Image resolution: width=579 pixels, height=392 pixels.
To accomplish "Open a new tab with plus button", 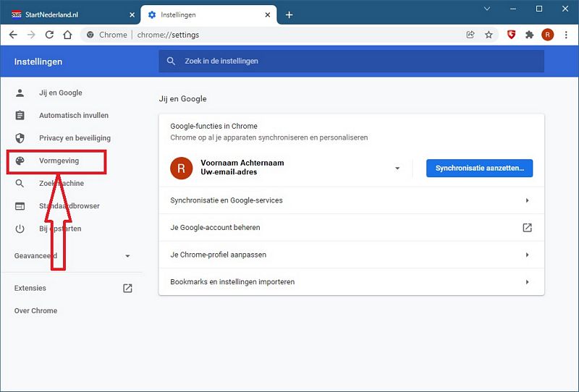I will pos(289,14).
